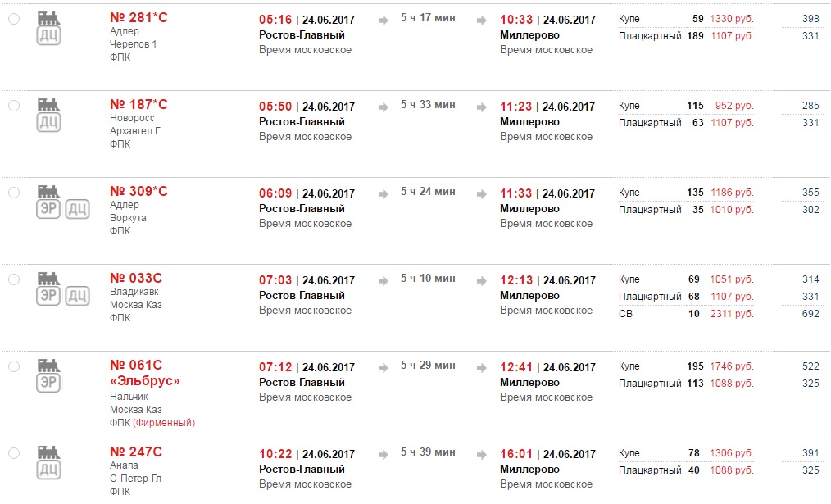Choose train 187*С radio button
Screen dimensions: 831x504
tap(13, 106)
